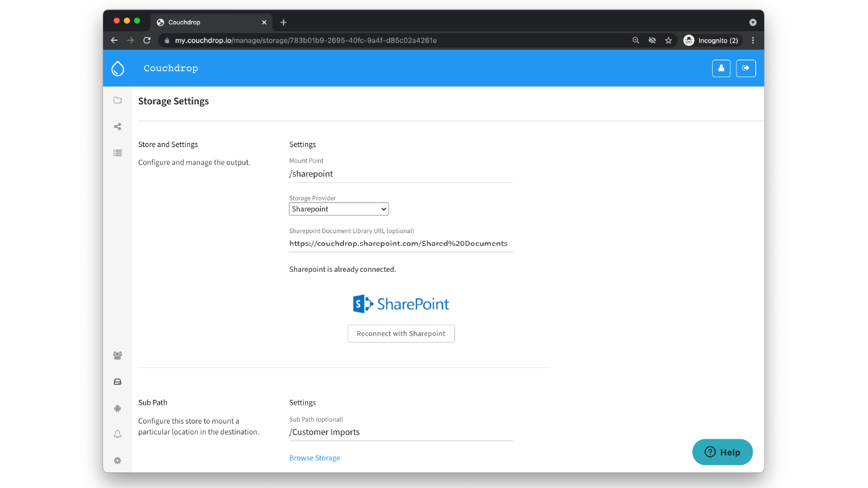
Task: Click 'Configure and manage the output.' text
Action: (195, 163)
